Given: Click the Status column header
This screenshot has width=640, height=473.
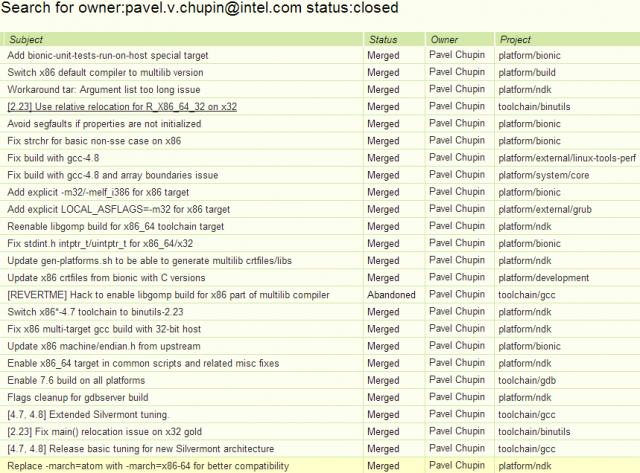Looking at the screenshot, I should [x=383, y=40].
